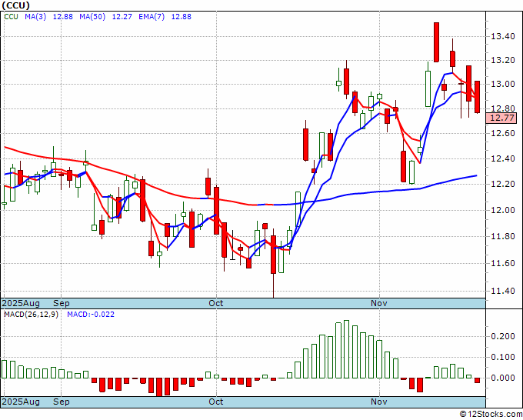Open the 12Stocks.com copyright link
Image resolution: width=523 pixels, height=420 pixels.
tap(491, 415)
